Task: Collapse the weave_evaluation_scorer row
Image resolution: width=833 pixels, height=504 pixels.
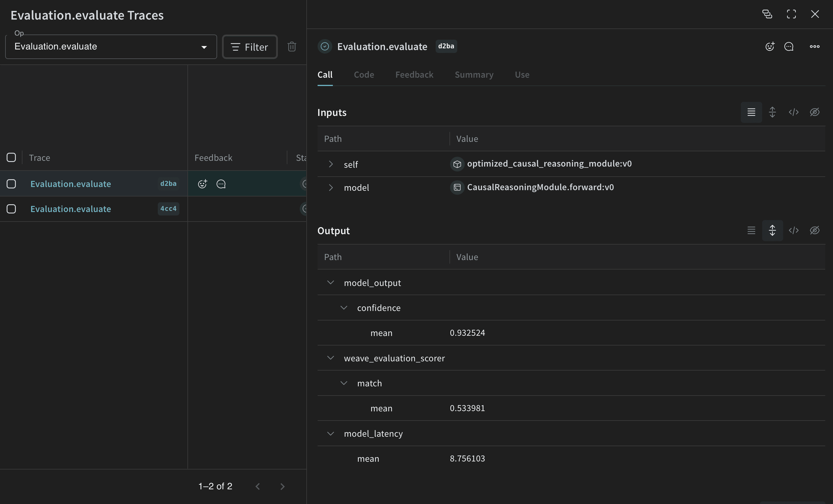Action: [x=331, y=358]
